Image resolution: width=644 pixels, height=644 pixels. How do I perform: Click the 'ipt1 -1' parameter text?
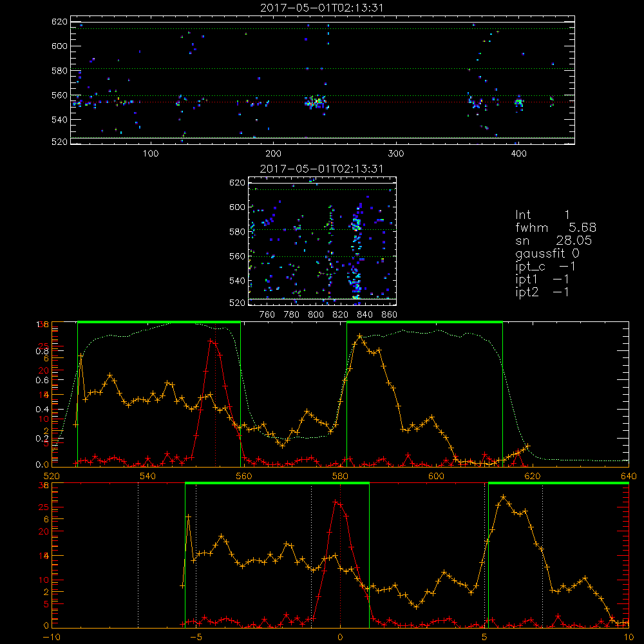click(542, 279)
